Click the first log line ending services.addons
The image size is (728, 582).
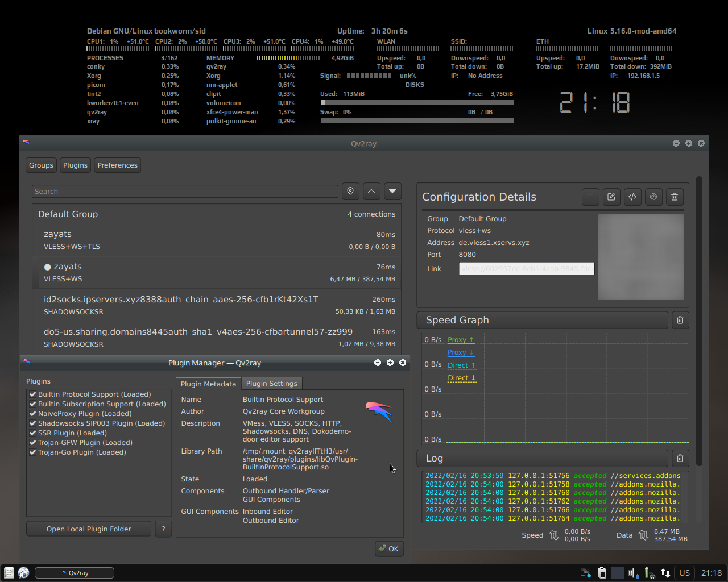click(552, 476)
